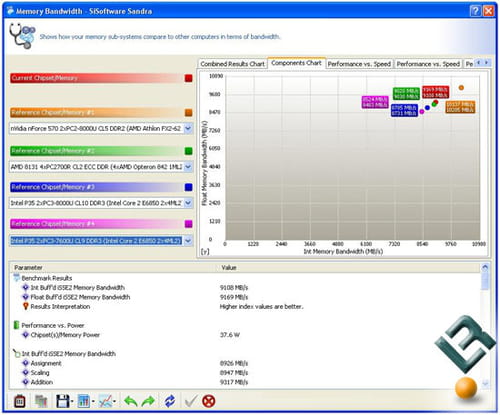Cancel with the red circle X icon
The width and height of the screenshot is (500, 415).
[x=209, y=401]
